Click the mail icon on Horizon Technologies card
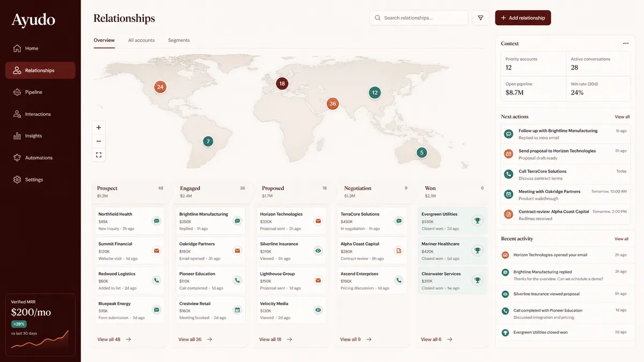644x362 pixels. coord(318,220)
